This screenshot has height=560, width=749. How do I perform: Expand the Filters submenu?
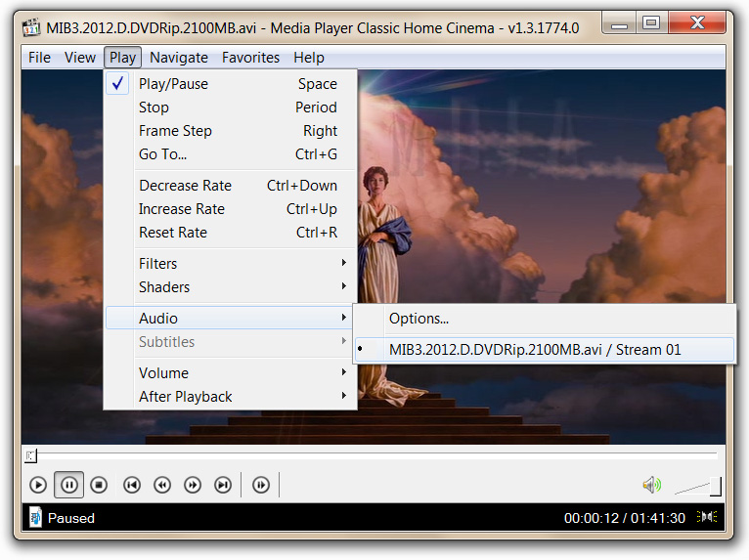(x=231, y=264)
